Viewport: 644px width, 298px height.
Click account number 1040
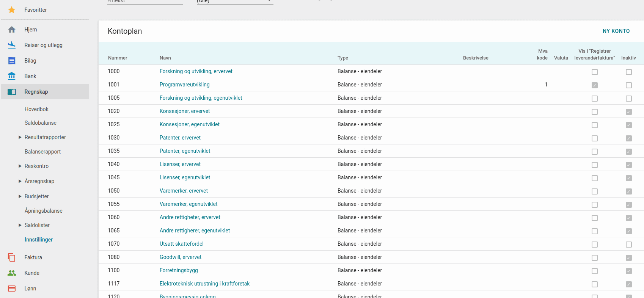114,164
